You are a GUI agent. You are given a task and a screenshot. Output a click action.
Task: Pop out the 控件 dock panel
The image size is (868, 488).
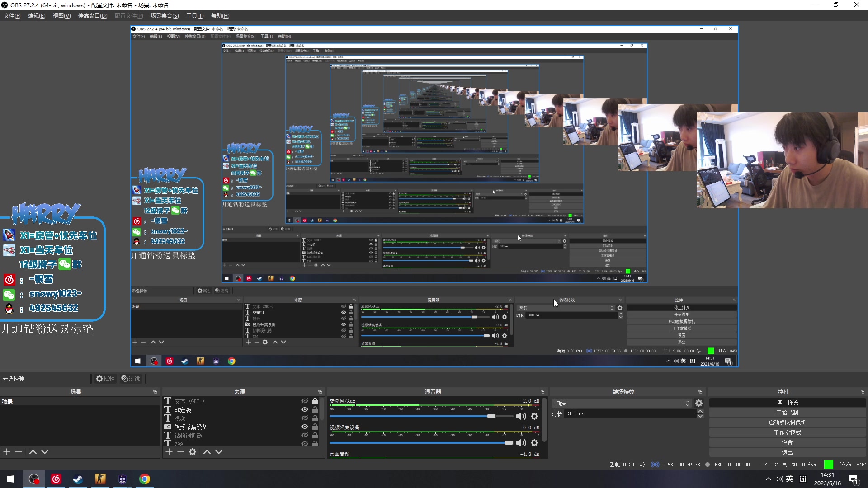tap(863, 392)
